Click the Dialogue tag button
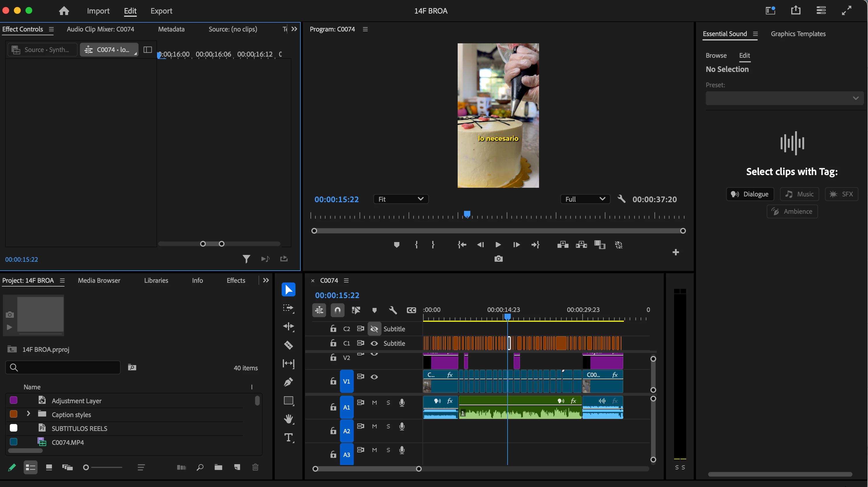 tap(750, 194)
